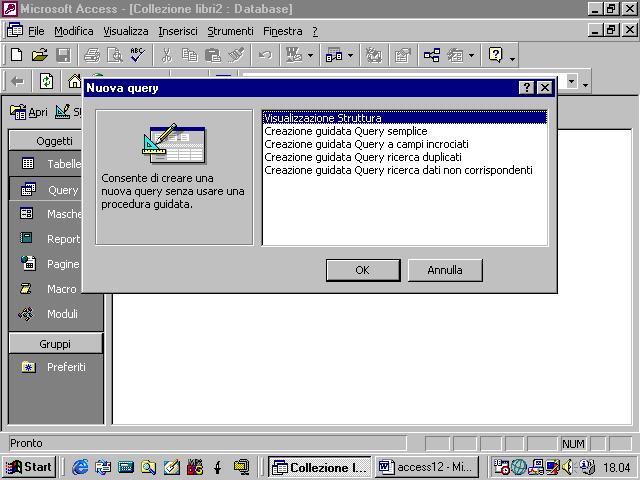The image size is (640, 480).
Task: Click Collezione l... taskbar button
Action: coord(320,467)
